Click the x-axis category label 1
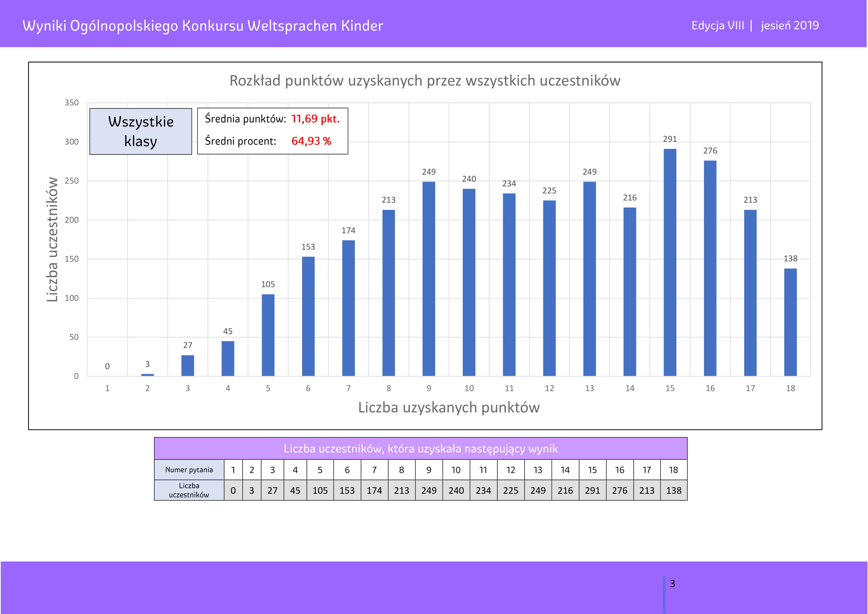 point(107,388)
